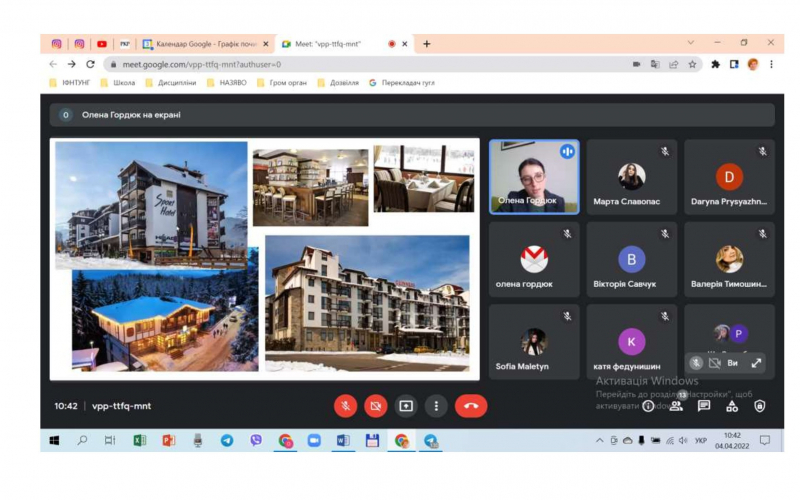Open the НАЗЯВО bookmark folder
The image size is (800, 500).
coord(227,83)
